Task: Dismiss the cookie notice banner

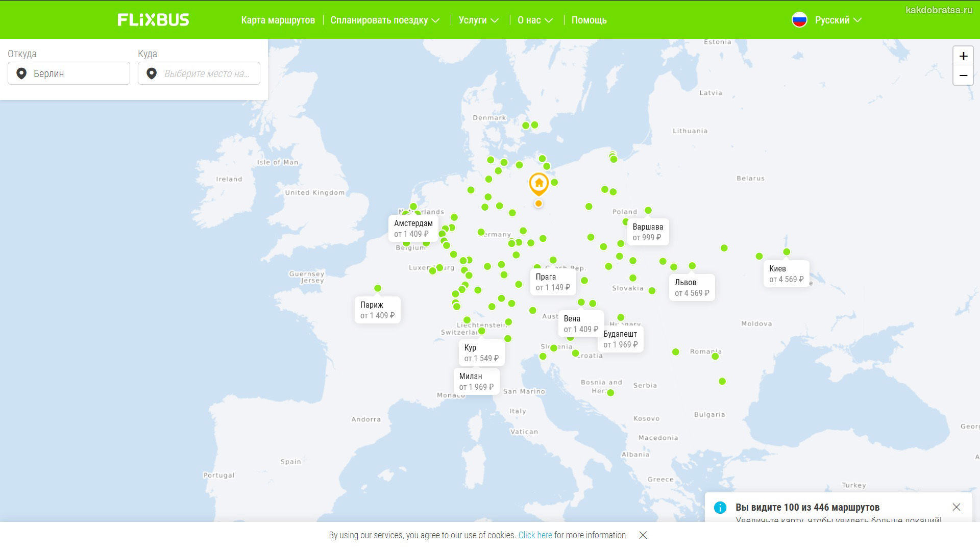Action: pyautogui.click(x=643, y=535)
